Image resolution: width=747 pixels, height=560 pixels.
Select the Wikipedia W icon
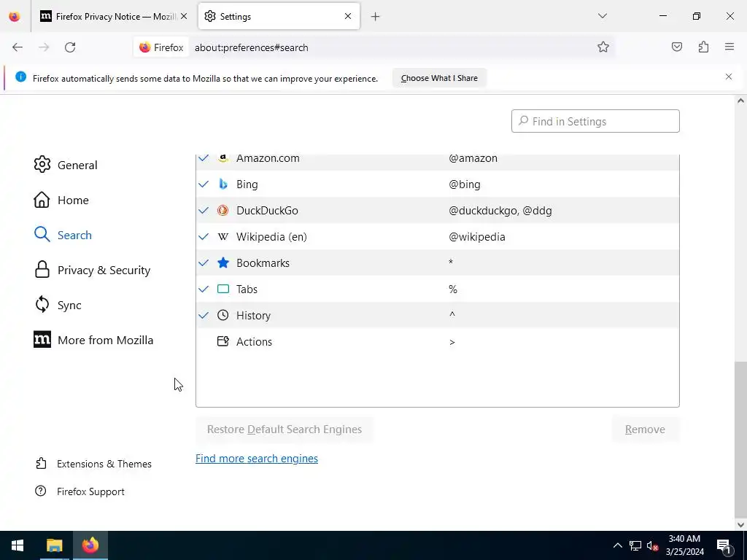tap(223, 237)
